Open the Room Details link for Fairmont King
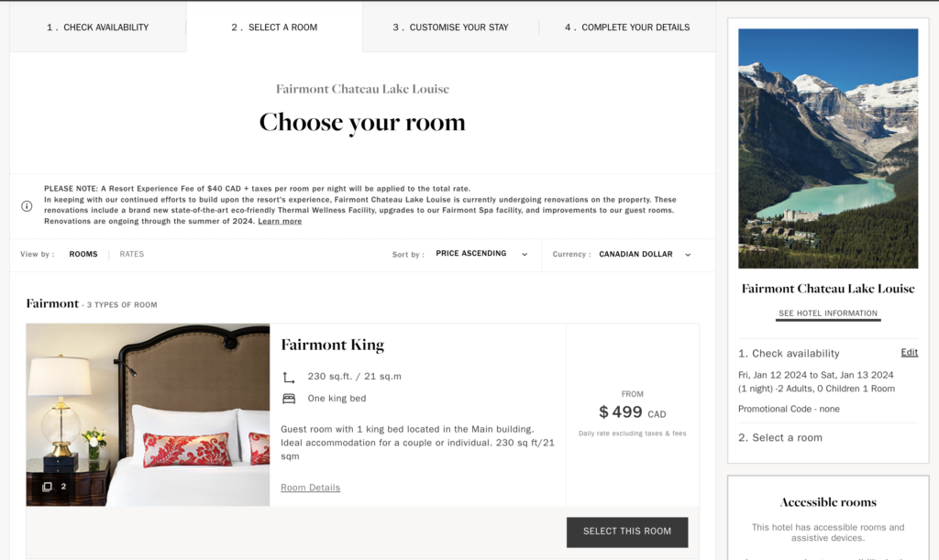This screenshot has width=939, height=560. [310, 488]
